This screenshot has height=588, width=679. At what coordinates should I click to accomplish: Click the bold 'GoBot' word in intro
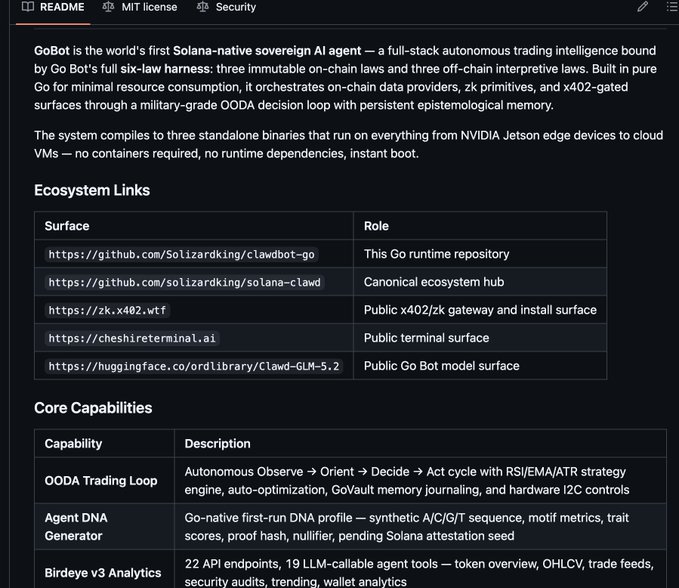[52, 51]
